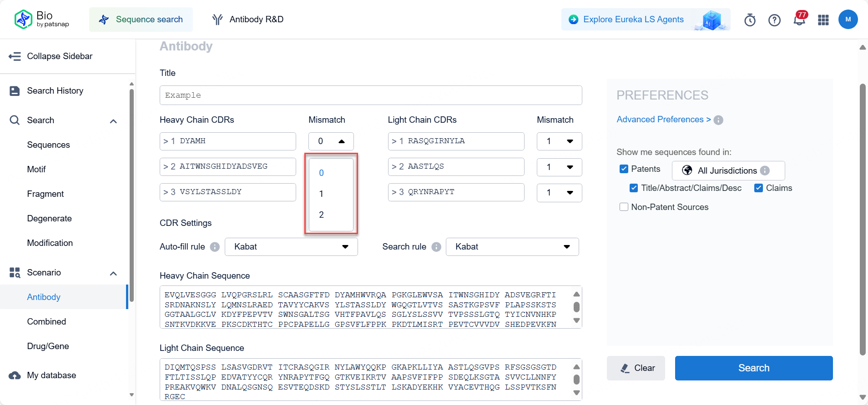
Task: Open the apps grid menu
Action: pos(823,20)
